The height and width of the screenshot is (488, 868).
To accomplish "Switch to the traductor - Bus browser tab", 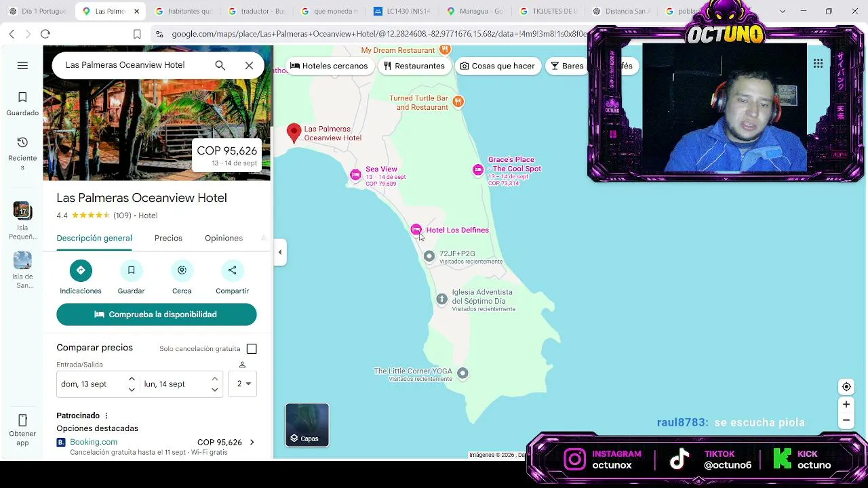I will tap(258, 12).
